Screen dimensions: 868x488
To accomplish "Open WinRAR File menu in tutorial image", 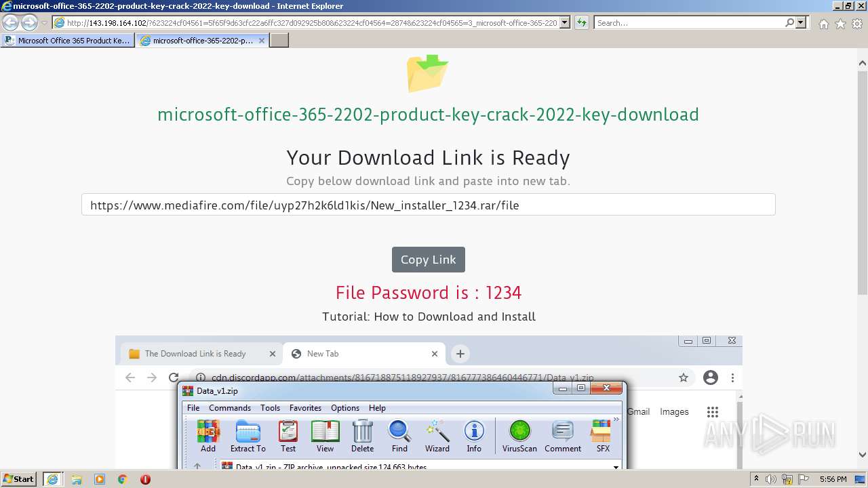I will click(193, 408).
